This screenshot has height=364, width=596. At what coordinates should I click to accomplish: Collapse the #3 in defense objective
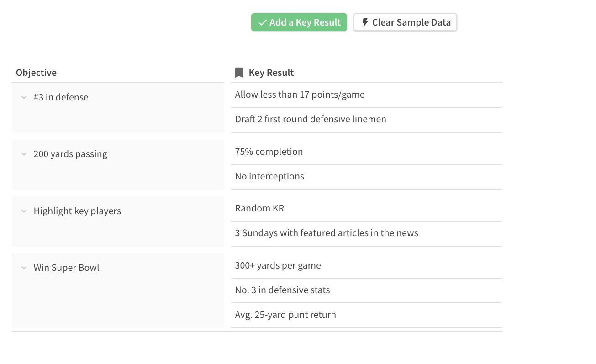click(x=24, y=97)
